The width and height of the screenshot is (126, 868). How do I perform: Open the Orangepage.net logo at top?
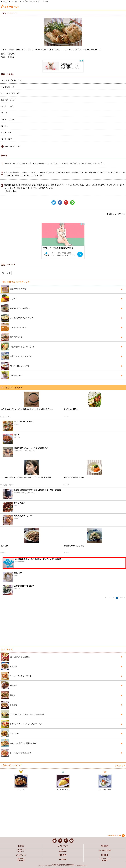10,6
